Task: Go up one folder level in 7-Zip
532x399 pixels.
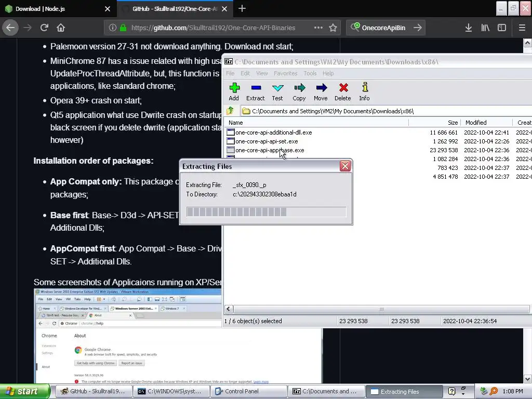Action: [230, 111]
